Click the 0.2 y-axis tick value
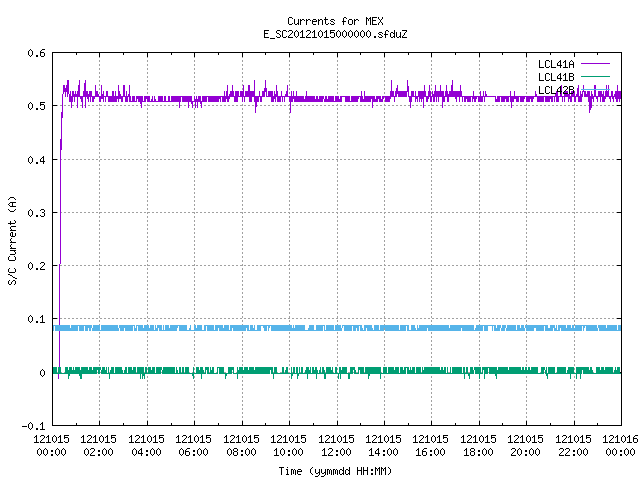This screenshot has width=640, height=480. [x=36, y=266]
